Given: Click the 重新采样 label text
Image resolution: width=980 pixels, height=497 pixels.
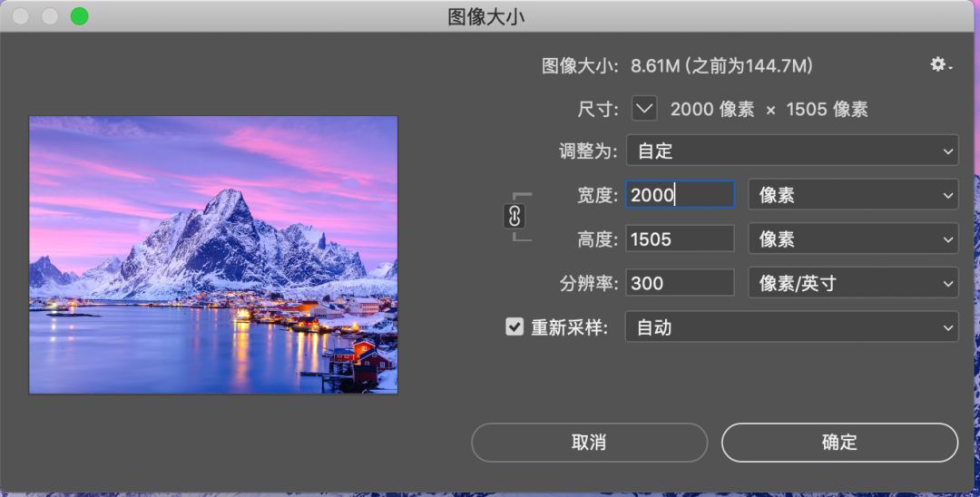Looking at the screenshot, I should pyautogui.click(x=569, y=327).
